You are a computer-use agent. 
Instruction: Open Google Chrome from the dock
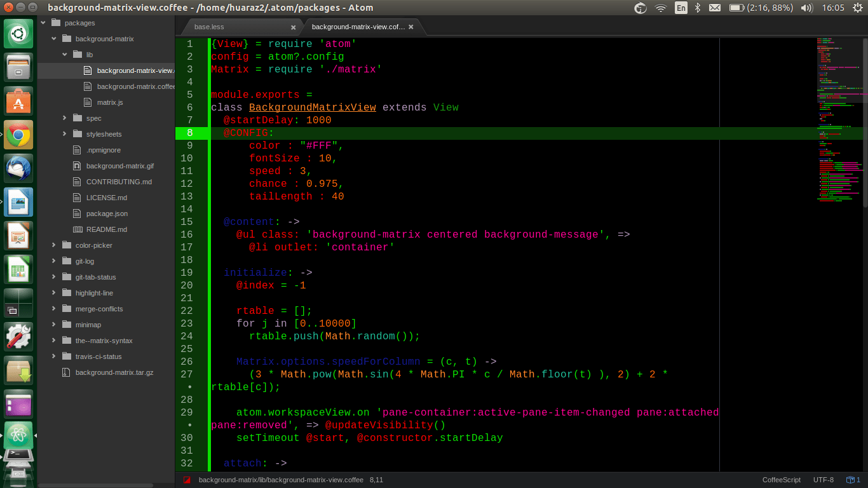18,135
